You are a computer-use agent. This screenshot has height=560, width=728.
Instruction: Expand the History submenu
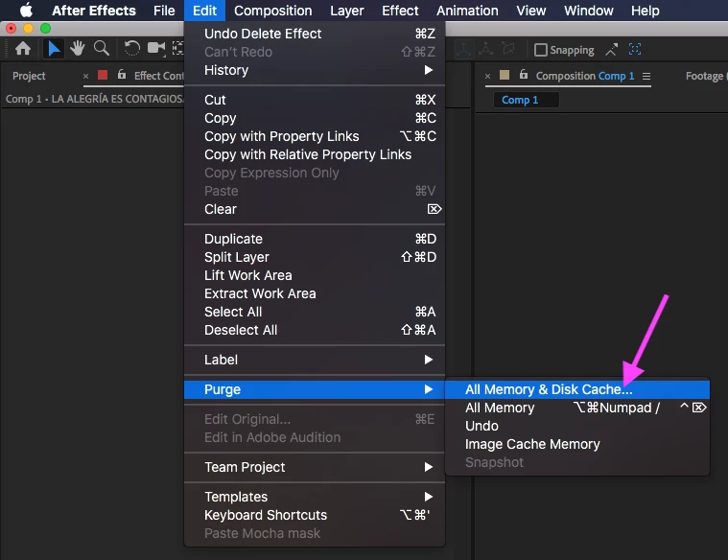click(x=315, y=70)
